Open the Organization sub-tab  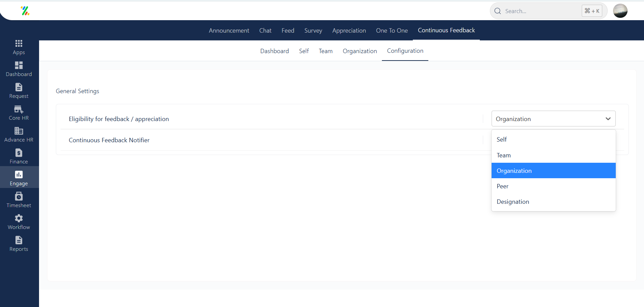tap(360, 51)
